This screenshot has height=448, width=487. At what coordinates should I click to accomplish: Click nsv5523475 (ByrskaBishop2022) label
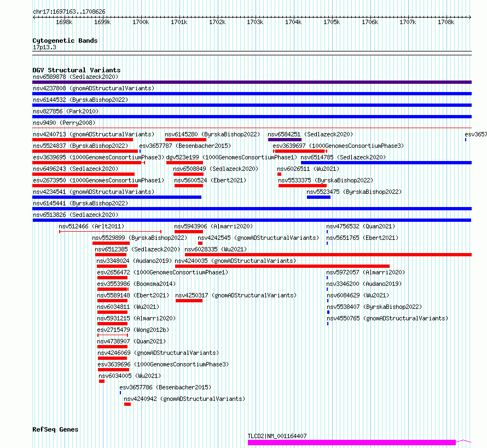coord(354,192)
